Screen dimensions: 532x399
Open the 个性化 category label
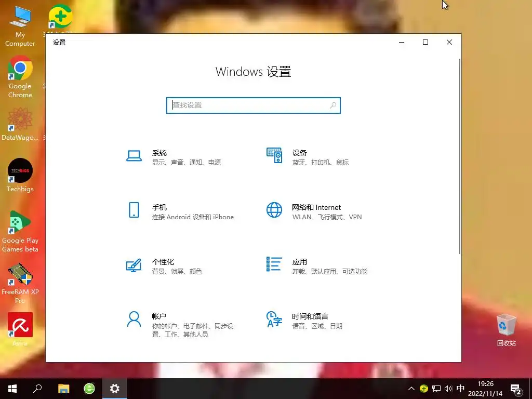coord(163,262)
